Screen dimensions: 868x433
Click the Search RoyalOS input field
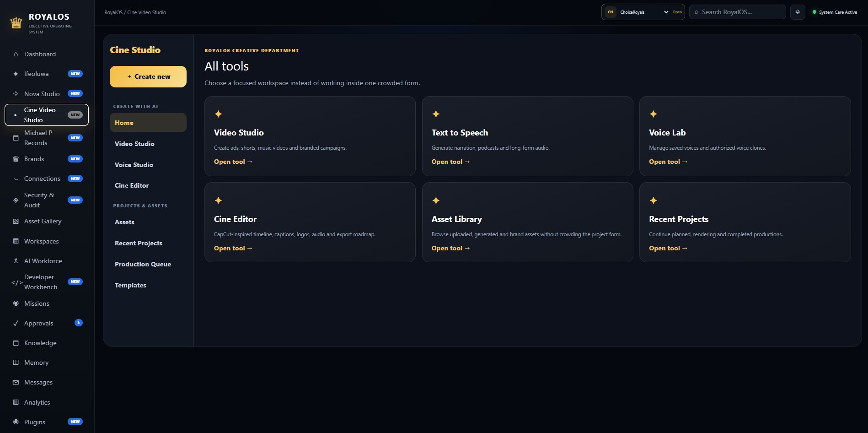pos(737,12)
